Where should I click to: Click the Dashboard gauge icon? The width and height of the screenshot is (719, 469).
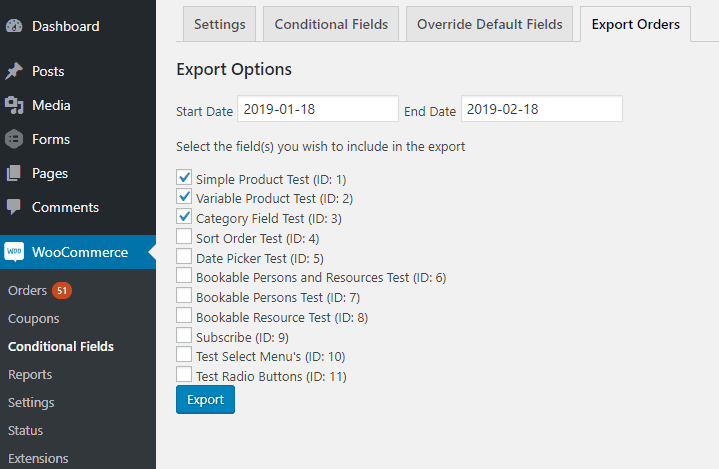14,26
